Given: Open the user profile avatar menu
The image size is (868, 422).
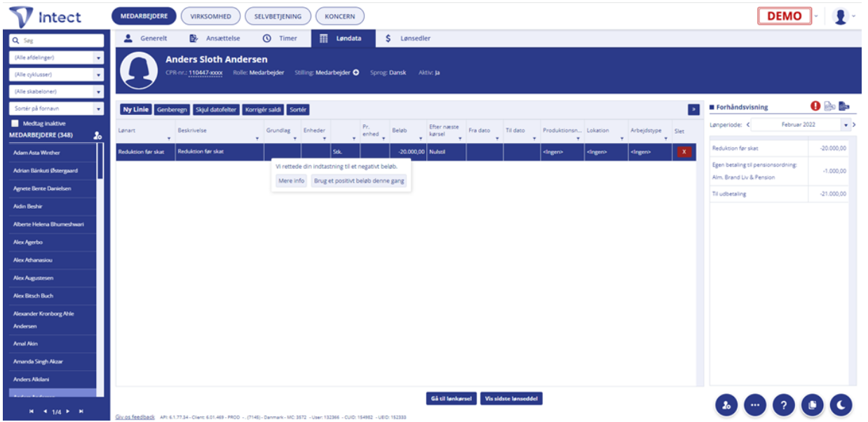Looking at the screenshot, I should click(840, 16).
